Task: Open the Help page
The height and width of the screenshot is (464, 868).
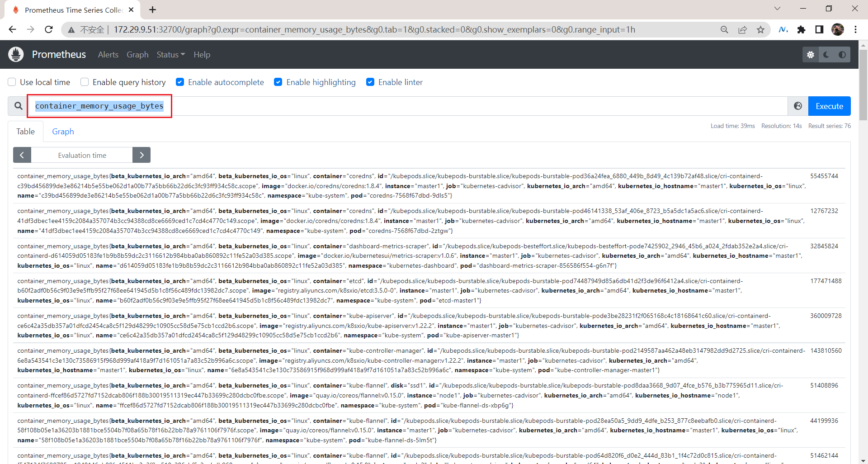Action: pos(202,55)
